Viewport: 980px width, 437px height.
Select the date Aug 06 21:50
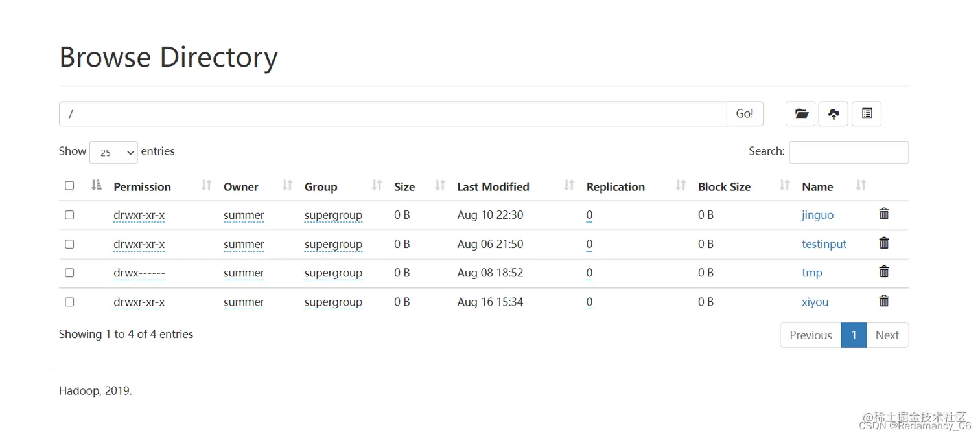490,244
